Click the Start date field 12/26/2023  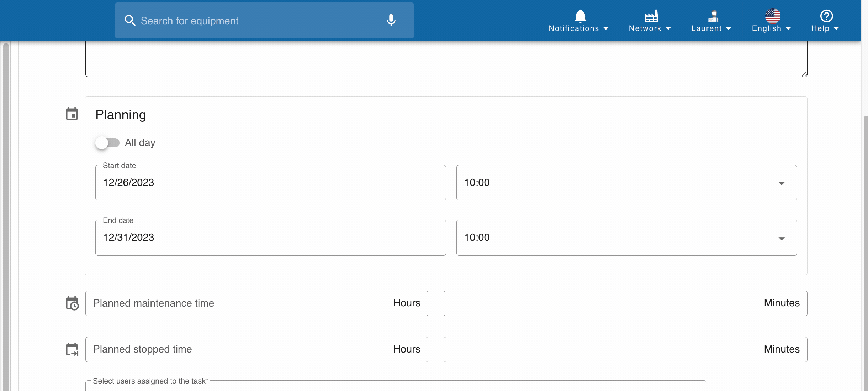coord(270,183)
